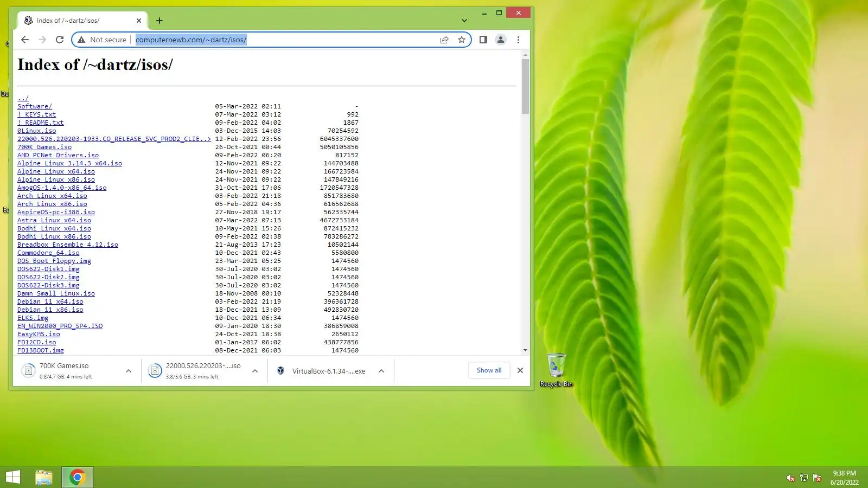Click the Damn_Small_Linux.iso link
The image size is (868, 488).
[56, 293]
